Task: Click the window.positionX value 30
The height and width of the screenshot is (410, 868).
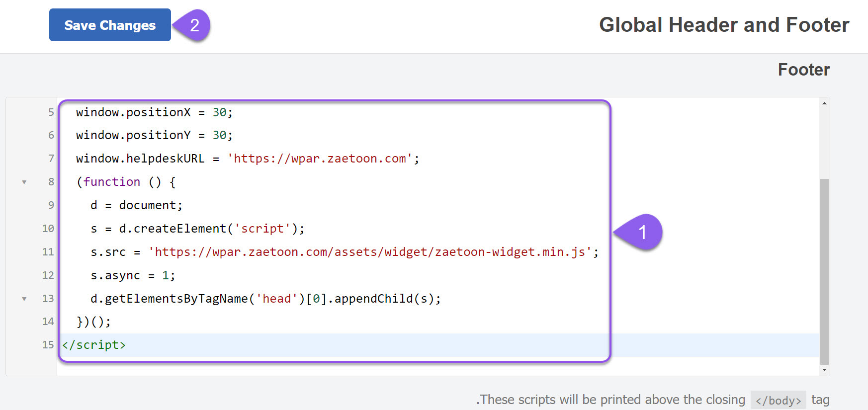Action: coord(219,112)
